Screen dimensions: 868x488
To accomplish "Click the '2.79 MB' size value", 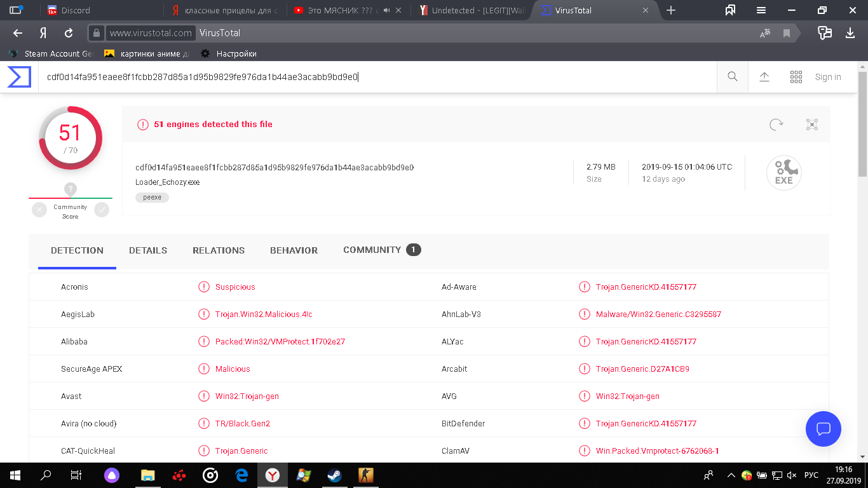I will pos(601,167).
